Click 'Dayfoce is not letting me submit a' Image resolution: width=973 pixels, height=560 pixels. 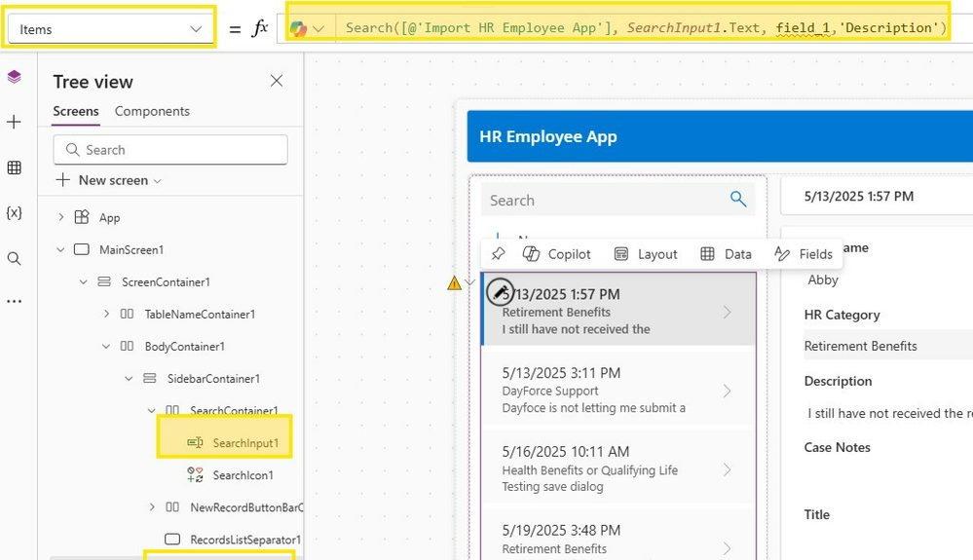click(x=594, y=407)
